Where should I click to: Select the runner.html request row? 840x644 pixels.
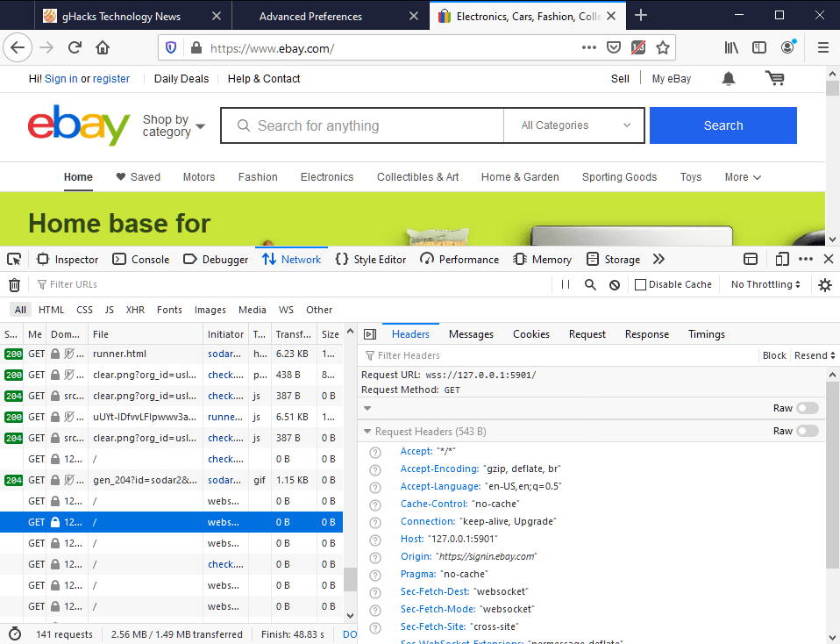pyautogui.click(x=172, y=354)
